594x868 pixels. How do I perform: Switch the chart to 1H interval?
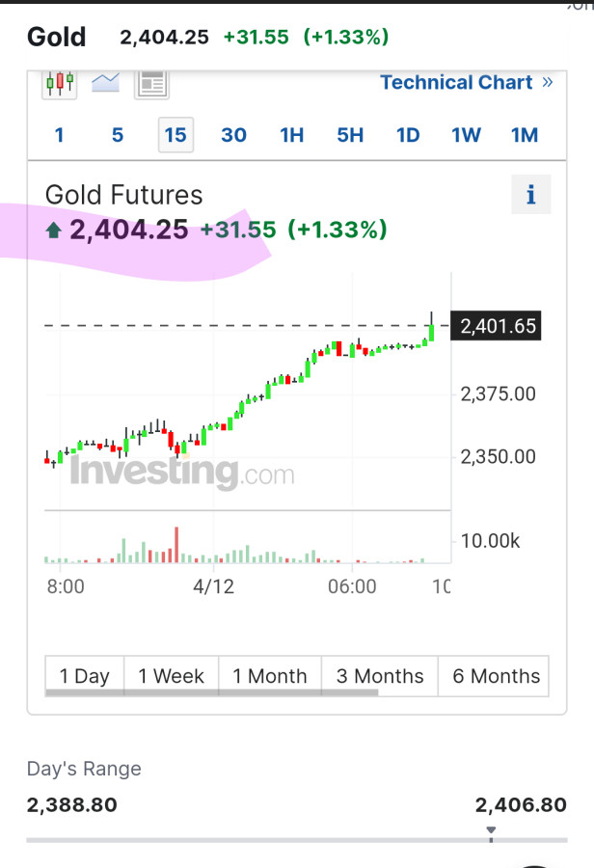292,135
